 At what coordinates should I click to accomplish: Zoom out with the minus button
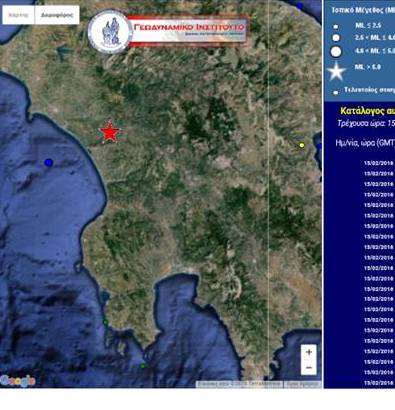pyautogui.click(x=309, y=368)
